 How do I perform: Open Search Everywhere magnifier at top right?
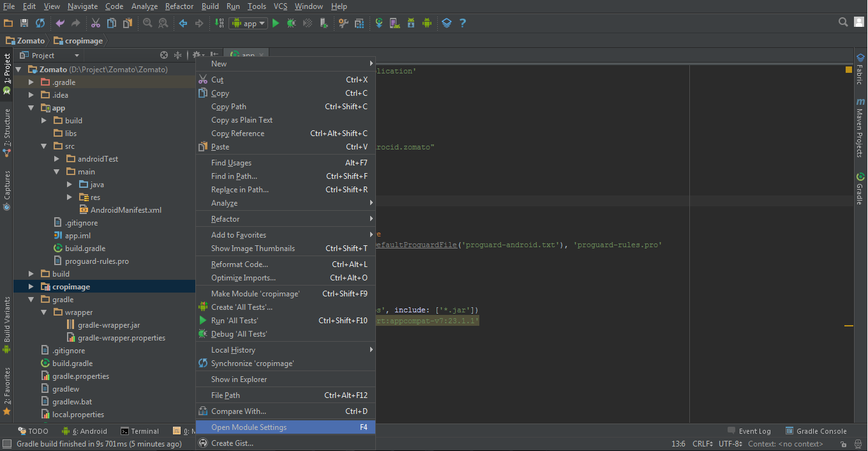click(843, 22)
